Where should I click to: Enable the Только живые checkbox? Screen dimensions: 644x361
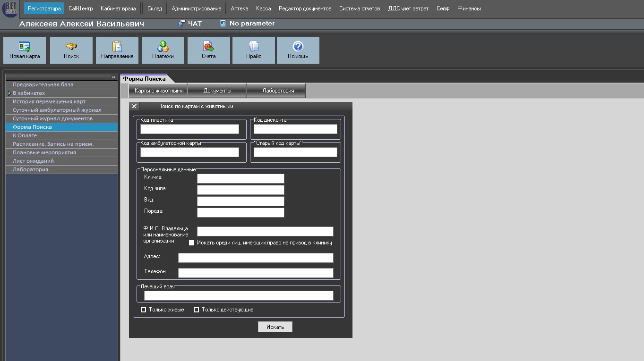(144, 310)
